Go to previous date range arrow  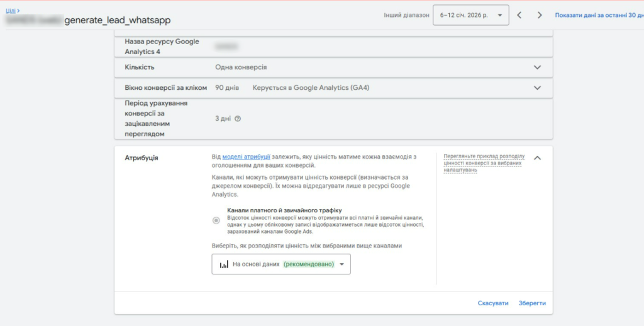point(519,15)
